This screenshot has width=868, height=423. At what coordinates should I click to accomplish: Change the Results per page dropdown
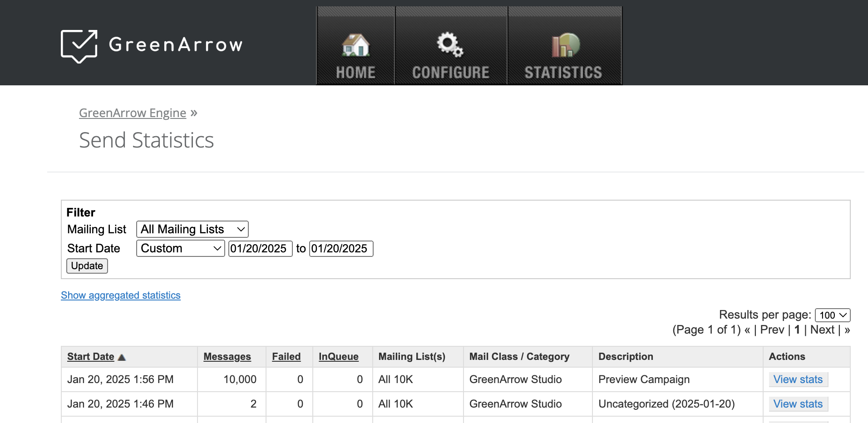coord(833,315)
